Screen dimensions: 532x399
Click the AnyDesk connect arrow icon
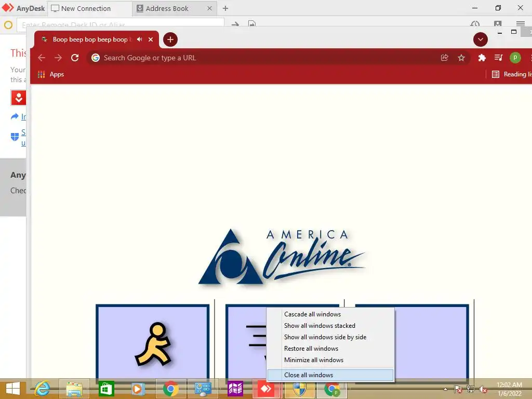(235, 24)
